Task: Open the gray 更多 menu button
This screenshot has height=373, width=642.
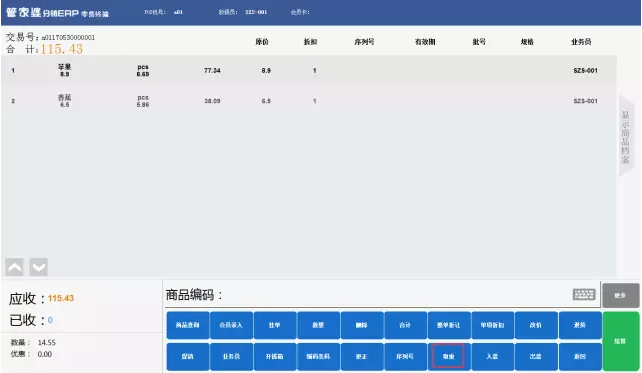Action: click(x=620, y=295)
